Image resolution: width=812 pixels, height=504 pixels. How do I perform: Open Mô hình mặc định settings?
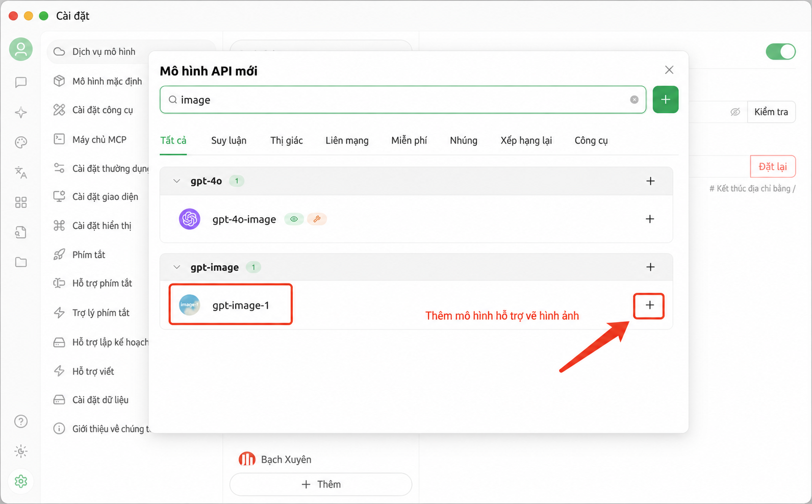pos(107,81)
